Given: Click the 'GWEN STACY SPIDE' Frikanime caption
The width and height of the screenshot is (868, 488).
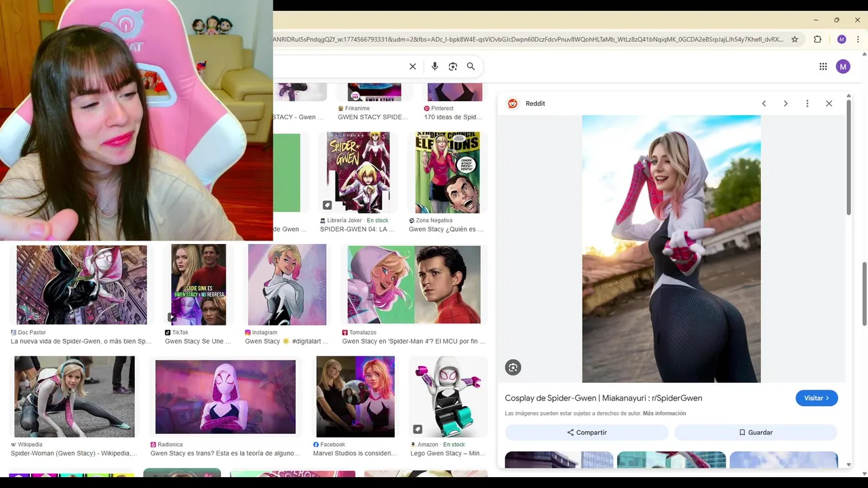Looking at the screenshot, I should click(373, 117).
